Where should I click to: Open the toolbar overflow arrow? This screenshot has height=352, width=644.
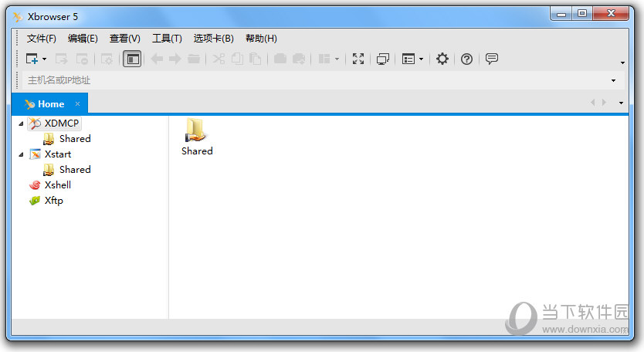(622, 63)
